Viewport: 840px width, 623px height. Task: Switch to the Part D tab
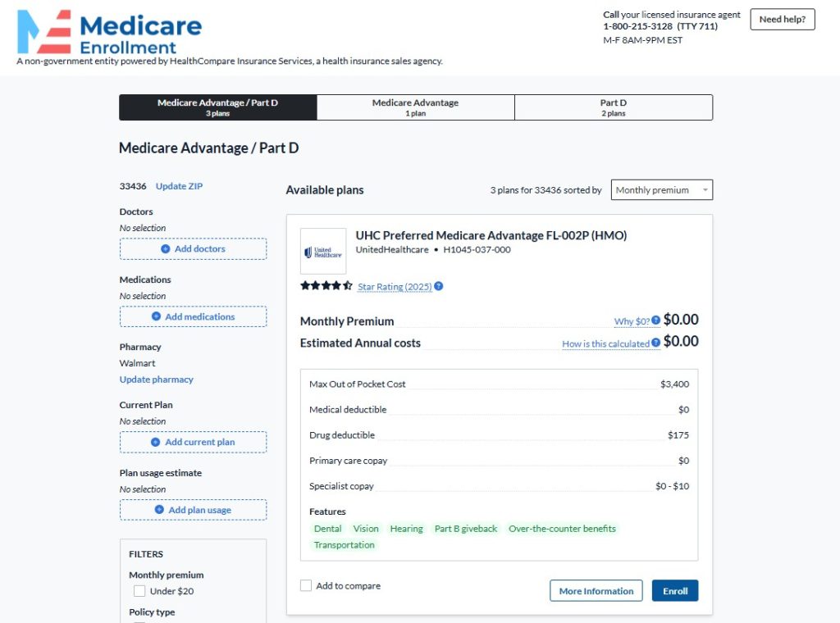click(x=613, y=107)
